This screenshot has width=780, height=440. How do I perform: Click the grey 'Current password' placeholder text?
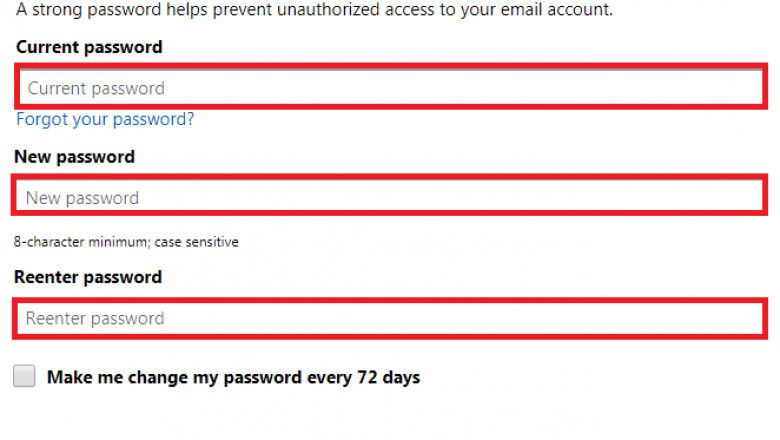point(96,88)
